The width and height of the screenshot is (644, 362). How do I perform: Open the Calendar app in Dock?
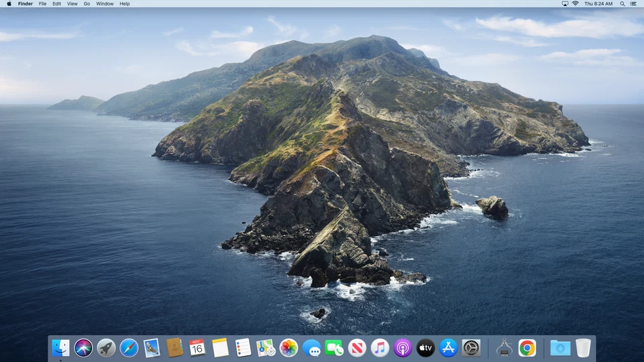pos(197,347)
